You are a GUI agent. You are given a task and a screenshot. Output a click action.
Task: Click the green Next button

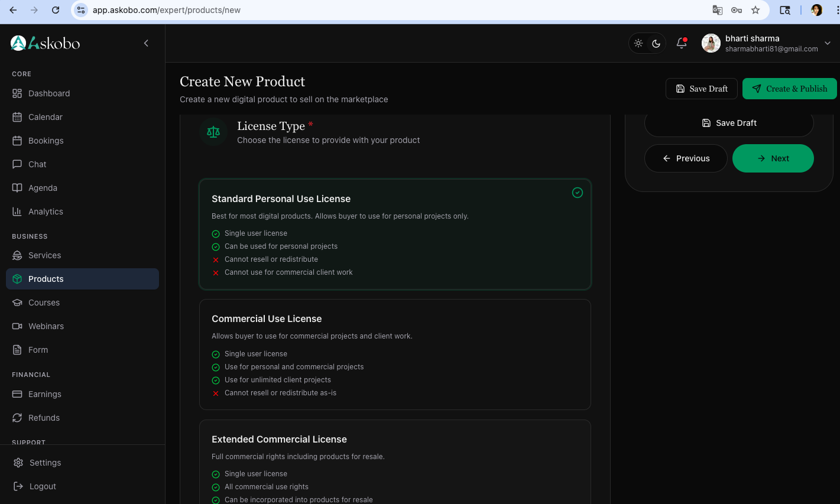tap(773, 158)
